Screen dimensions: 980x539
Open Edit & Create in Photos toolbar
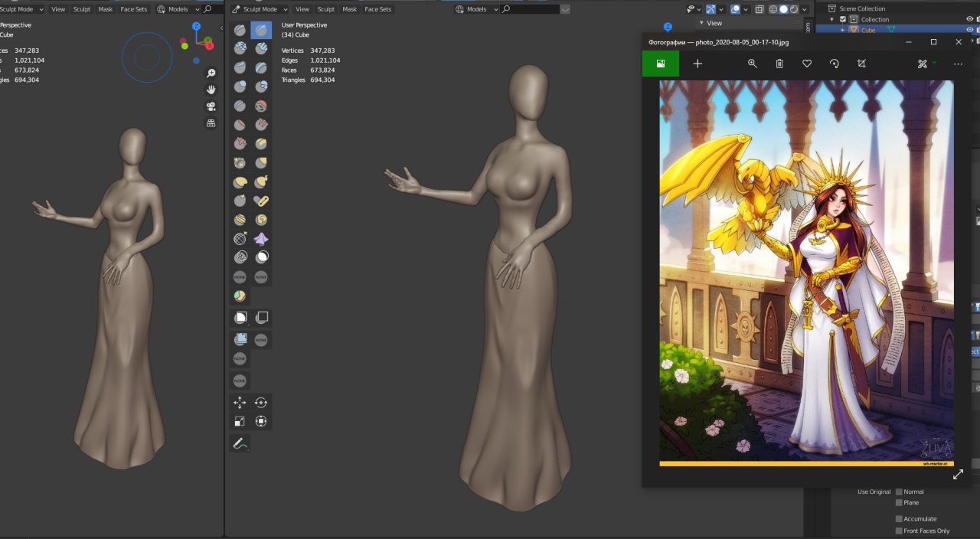(926, 64)
